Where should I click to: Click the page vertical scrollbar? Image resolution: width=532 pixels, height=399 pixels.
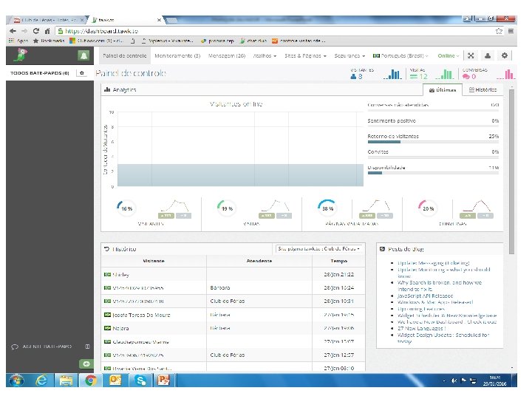(511, 171)
